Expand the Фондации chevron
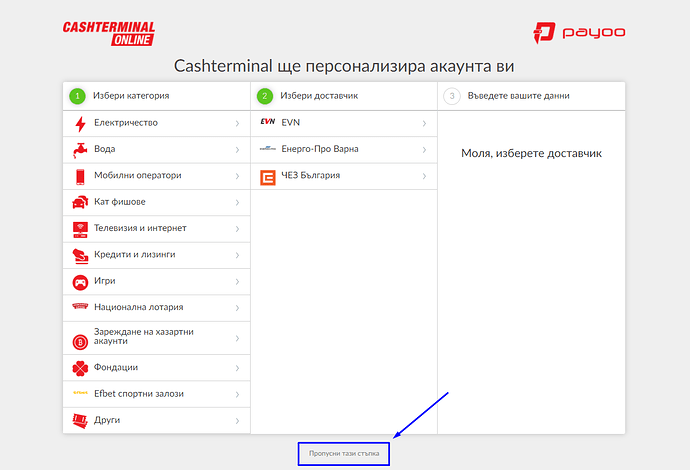This screenshot has height=470, width=690. coord(237,368)
